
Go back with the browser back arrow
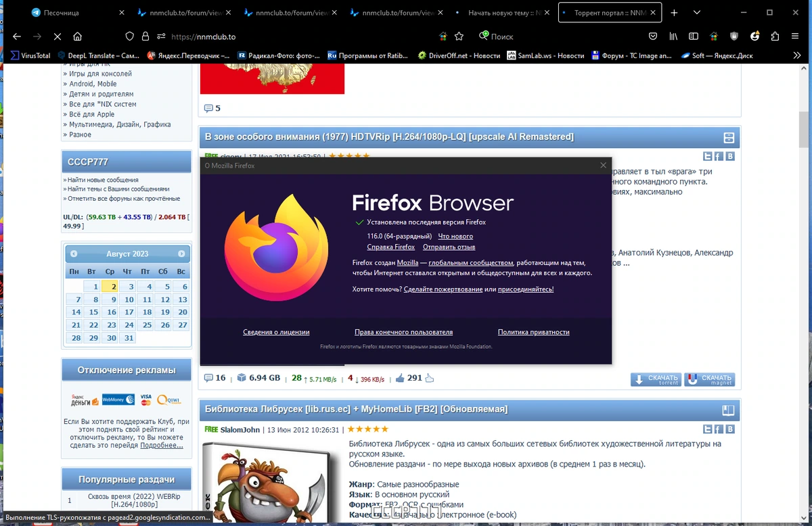(17, 37)
